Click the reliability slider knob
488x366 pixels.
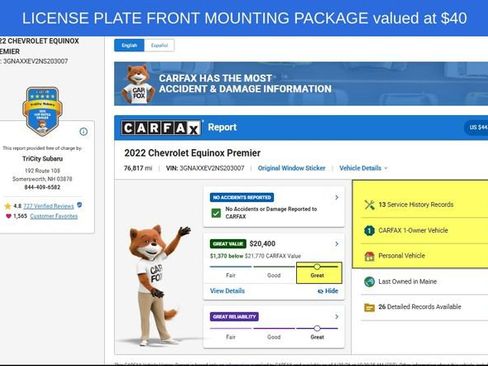tap(317, 328)
